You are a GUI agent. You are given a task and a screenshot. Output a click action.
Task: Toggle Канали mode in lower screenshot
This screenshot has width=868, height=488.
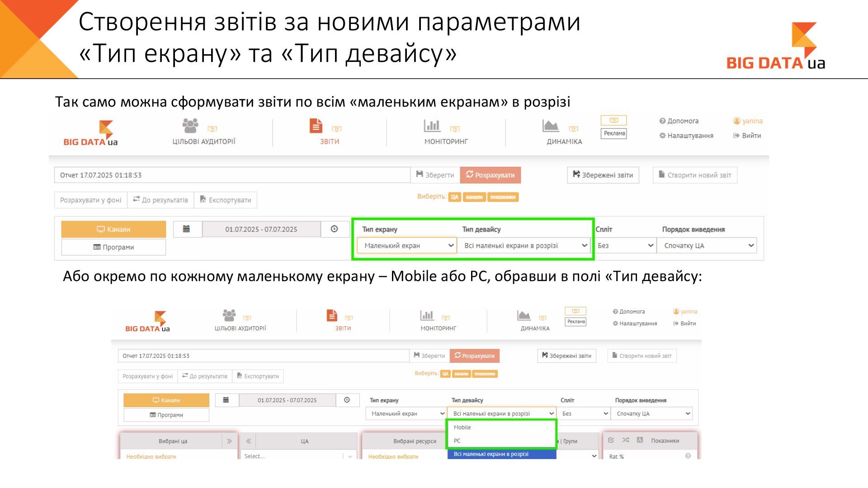(x=166, y=400)
